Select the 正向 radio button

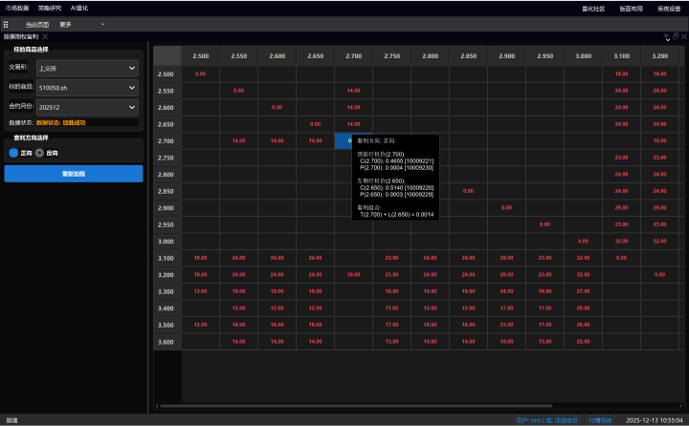14,153
